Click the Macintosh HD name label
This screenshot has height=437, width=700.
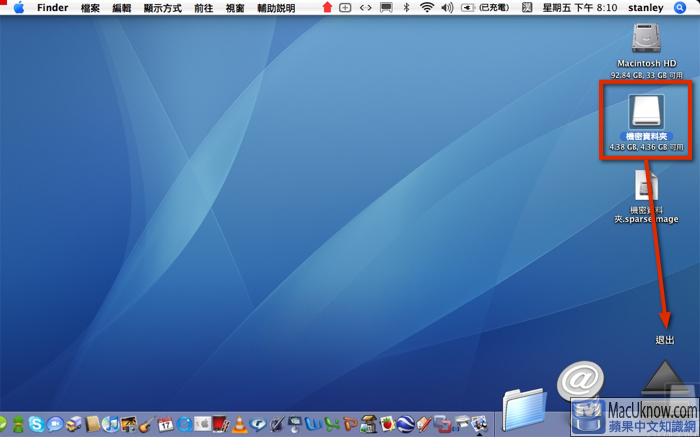coord(646,63)
